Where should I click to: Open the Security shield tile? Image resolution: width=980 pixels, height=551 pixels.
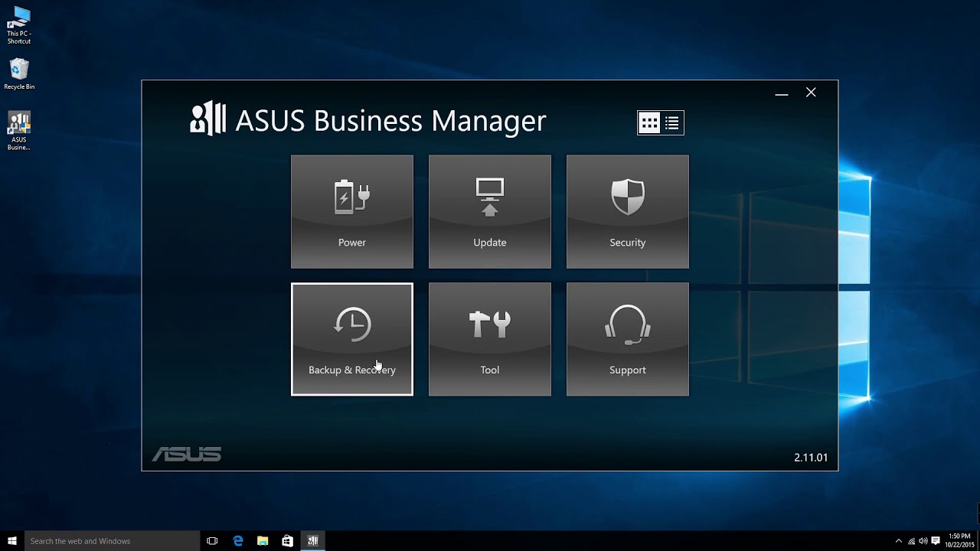tap(627, 212)
